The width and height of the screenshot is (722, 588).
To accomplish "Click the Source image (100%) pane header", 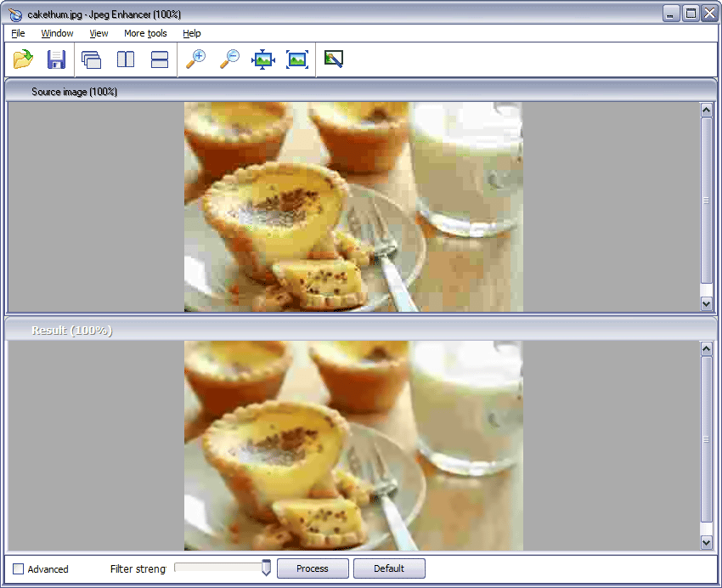I will pyautogui.click(x=361, y=92).
